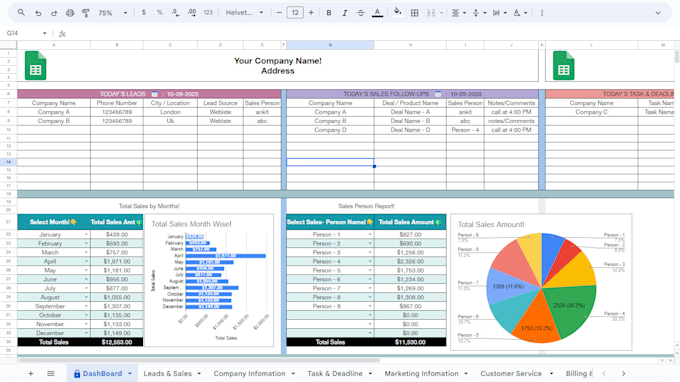Add a new sheet with plus
The image size is (680, 382).
click(31, 373)
